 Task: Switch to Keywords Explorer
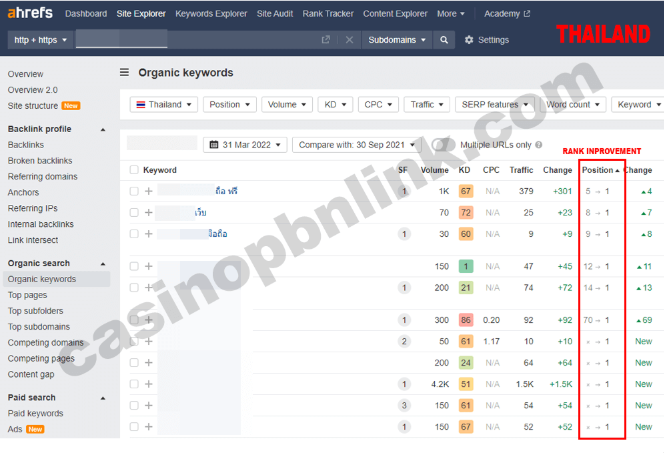211,14
